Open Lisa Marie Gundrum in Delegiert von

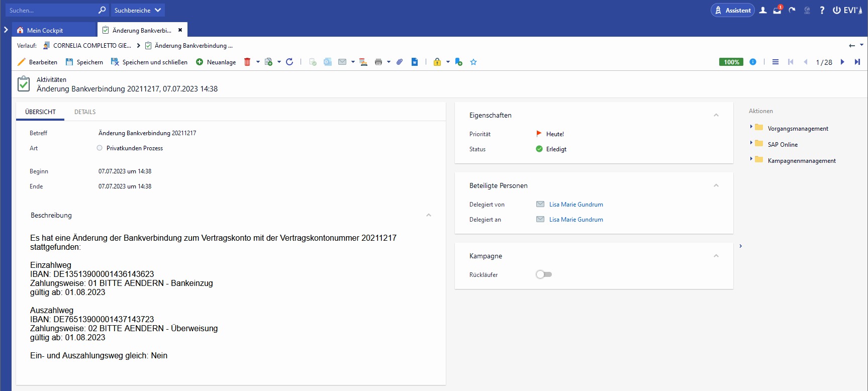[x=576, y=205]
